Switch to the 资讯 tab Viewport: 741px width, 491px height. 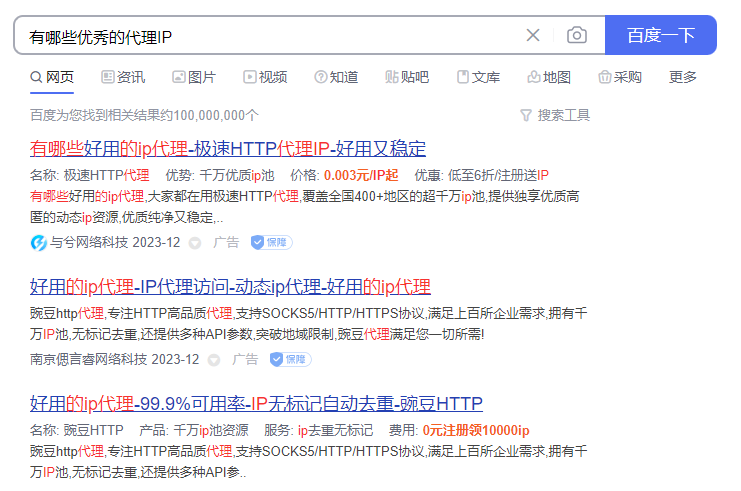(123, 77)
